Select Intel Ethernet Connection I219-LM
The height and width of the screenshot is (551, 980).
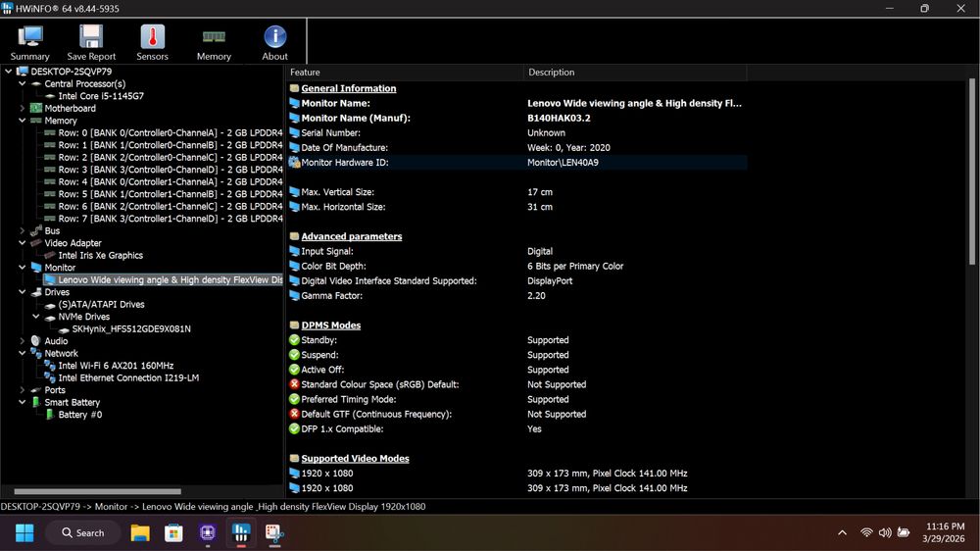click(128, 377)
